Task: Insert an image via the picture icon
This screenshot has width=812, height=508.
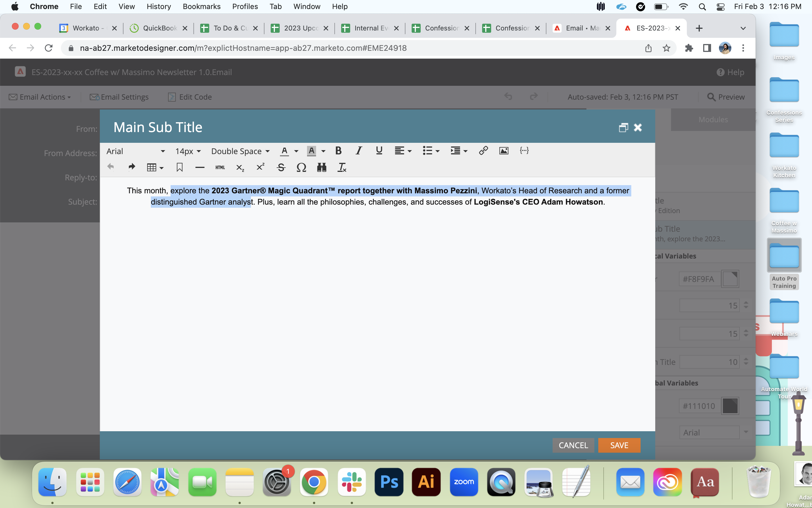Action: point(504,151)
